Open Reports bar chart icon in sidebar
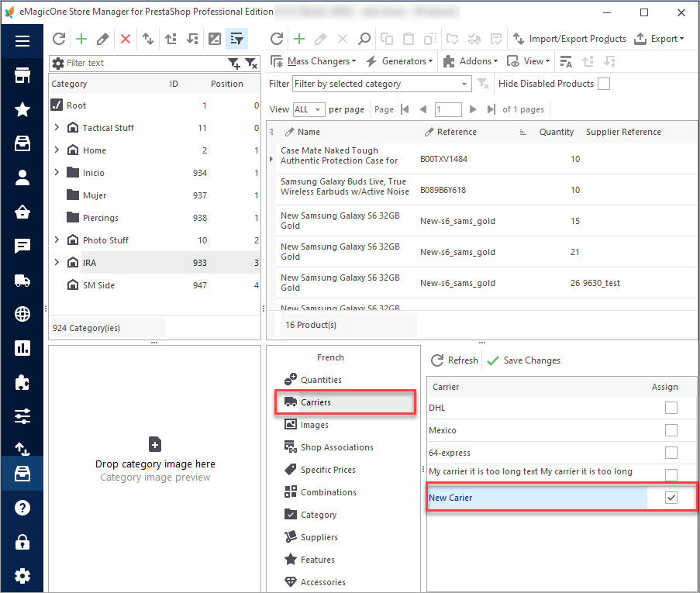 click(22, 348)
